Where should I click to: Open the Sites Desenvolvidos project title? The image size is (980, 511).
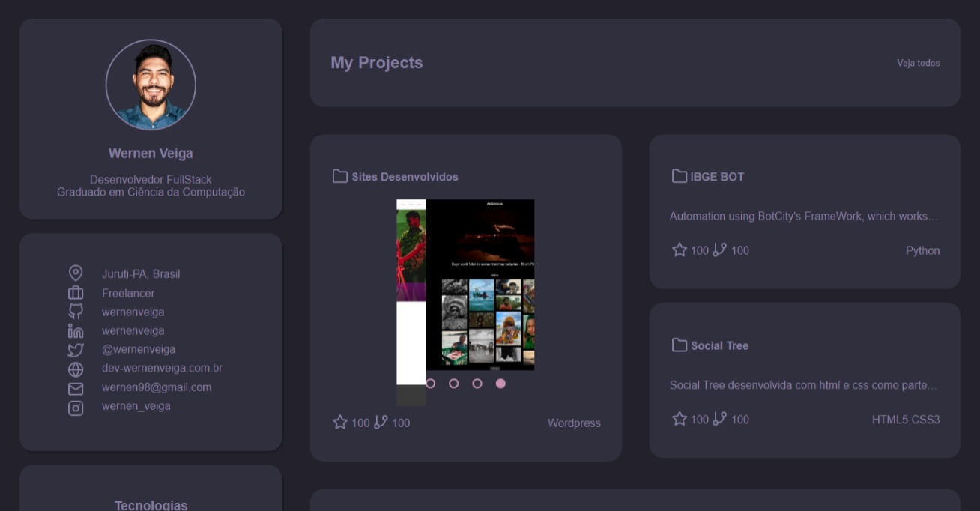(x=405, y=177)
